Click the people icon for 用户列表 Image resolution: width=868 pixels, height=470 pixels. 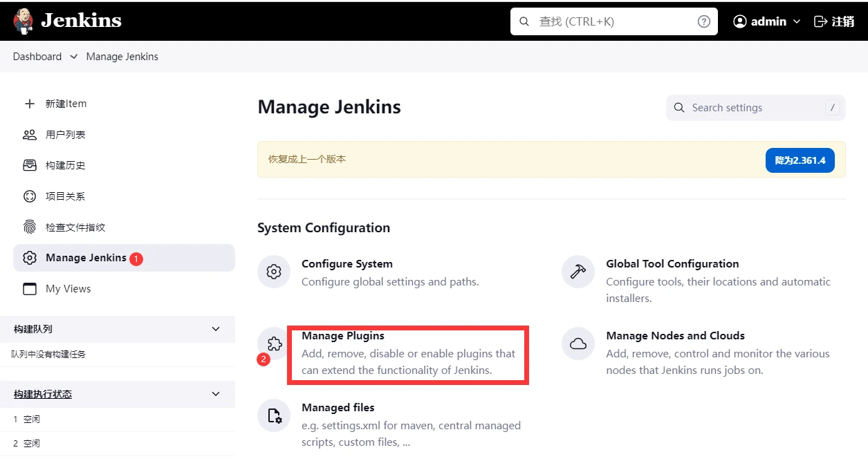[30, 135]
